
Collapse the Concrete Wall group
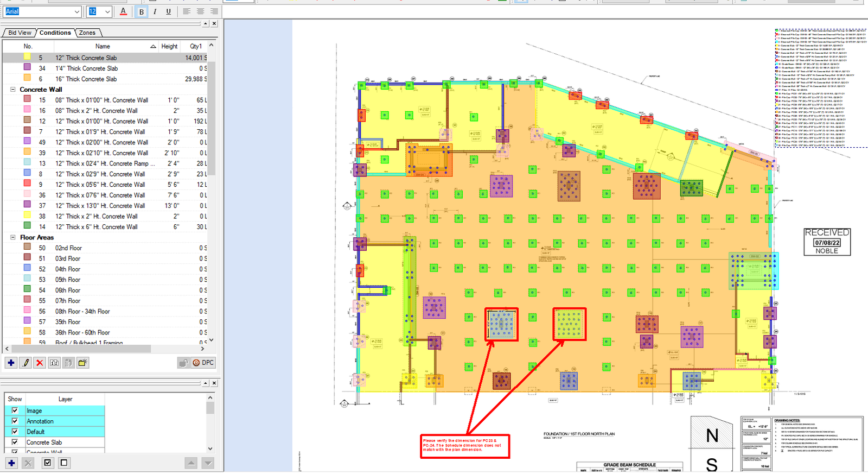[x=13, y=90]
